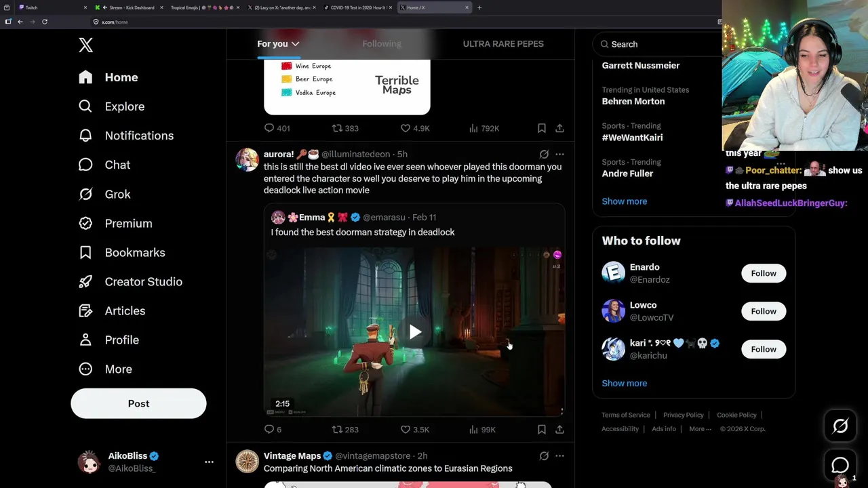Open Notifications from the sidebar
This screenshot has width=868, height=488.
tap(126, 136)
